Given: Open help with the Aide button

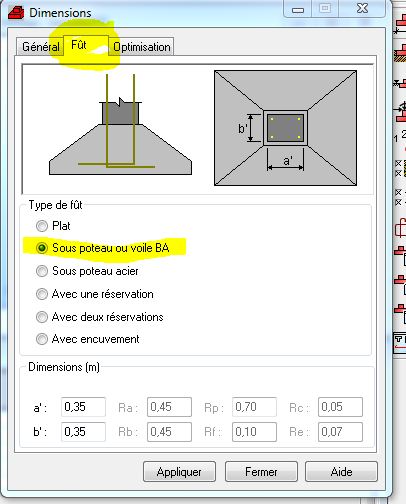Looking at the screenshot, I should 342,472.
